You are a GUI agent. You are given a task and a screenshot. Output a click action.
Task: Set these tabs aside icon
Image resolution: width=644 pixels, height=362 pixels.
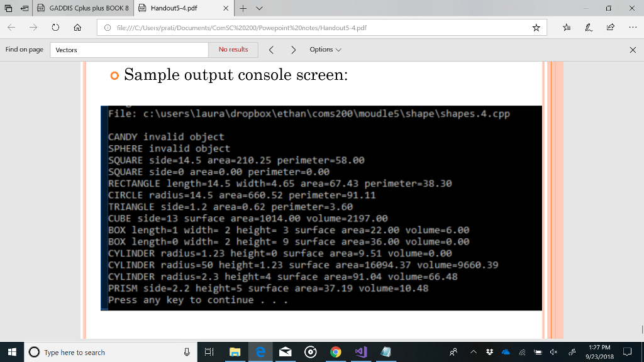point(25,8)
